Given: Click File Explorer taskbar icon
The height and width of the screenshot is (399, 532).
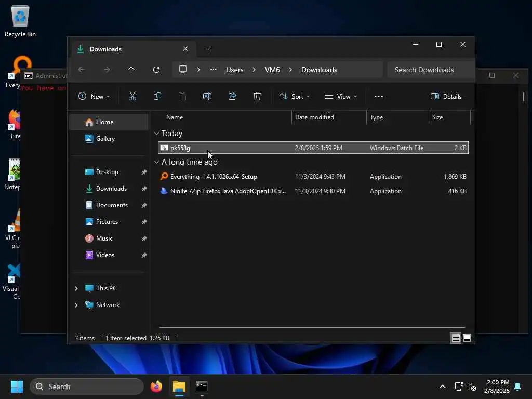Looking at the screenshot, I should 179,387.
